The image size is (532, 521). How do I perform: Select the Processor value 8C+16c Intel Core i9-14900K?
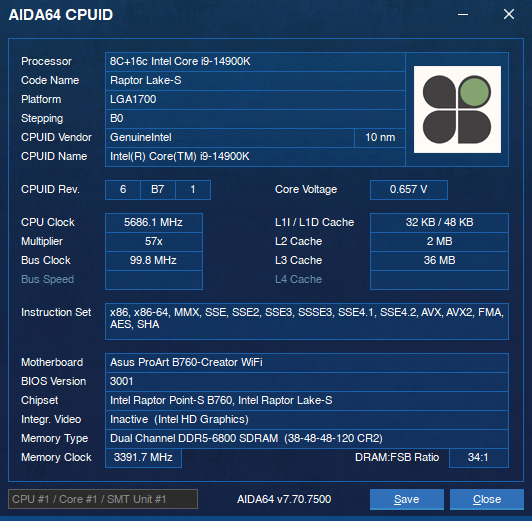(x=255, y=61)
